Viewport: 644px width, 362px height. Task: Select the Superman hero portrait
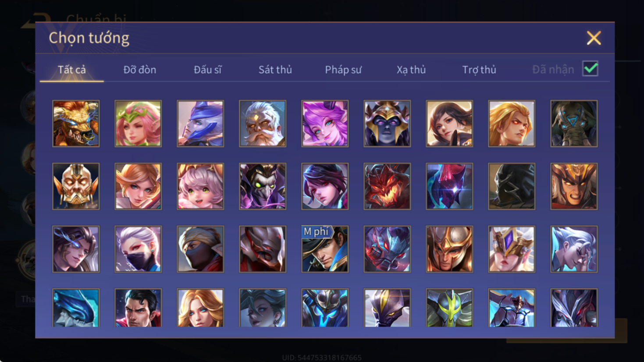(138, 308)
